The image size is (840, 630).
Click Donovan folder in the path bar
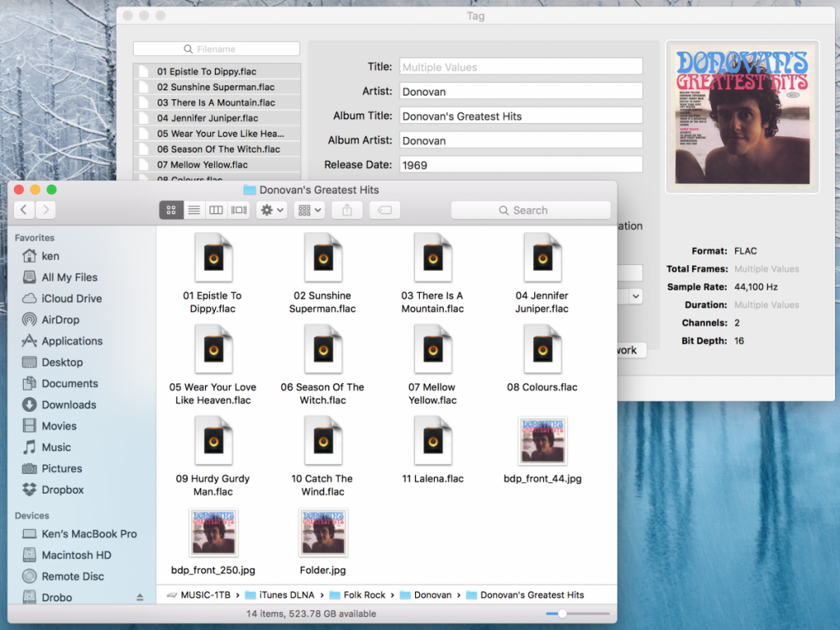tap(426, 596)
